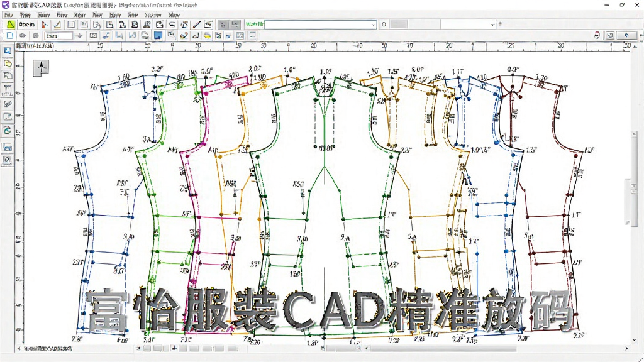
Task: Click the '0bel0' box in the top toolbar
Action: point(28,25)
